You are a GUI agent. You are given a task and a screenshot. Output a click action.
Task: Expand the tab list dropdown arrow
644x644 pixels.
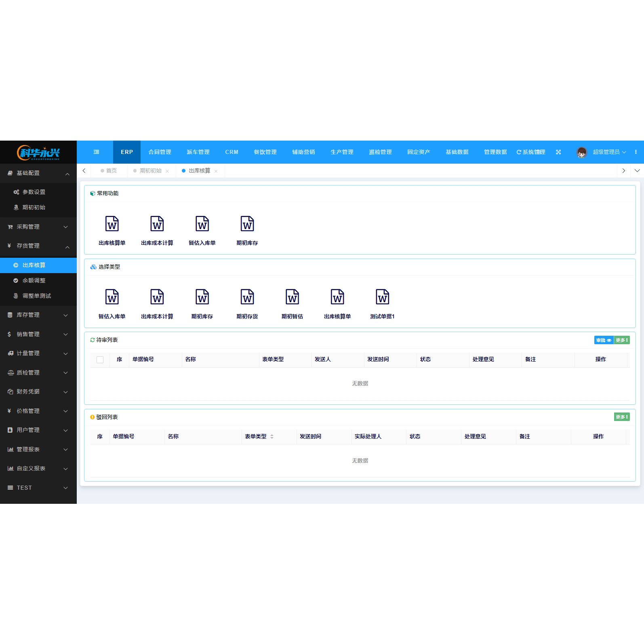[637, 170]
